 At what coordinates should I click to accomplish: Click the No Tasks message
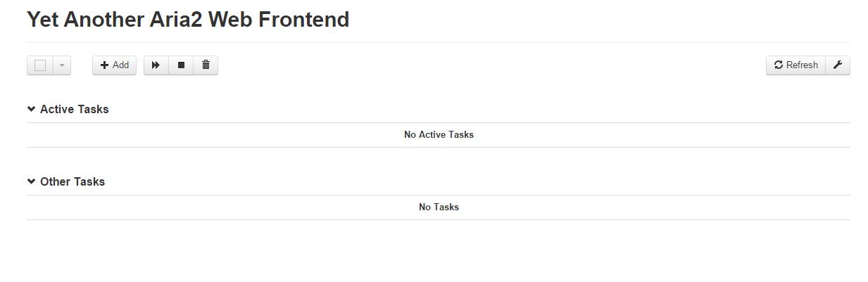point(439,207)
